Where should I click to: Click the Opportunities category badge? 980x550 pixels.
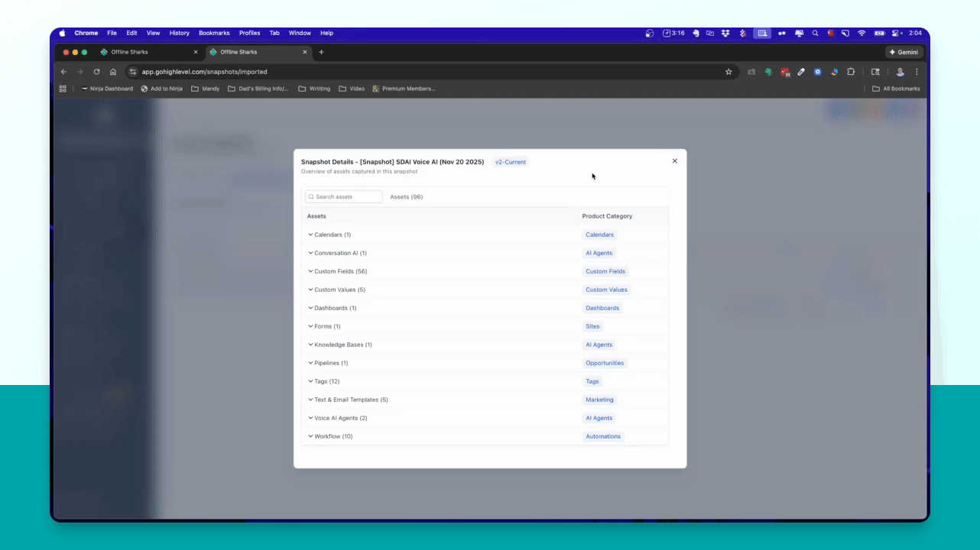point(605,363)
